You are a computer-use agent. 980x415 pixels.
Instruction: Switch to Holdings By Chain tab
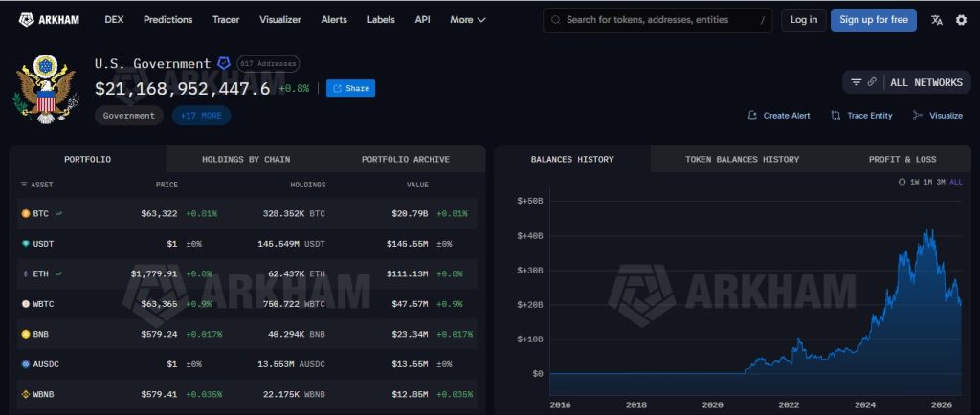246,159
